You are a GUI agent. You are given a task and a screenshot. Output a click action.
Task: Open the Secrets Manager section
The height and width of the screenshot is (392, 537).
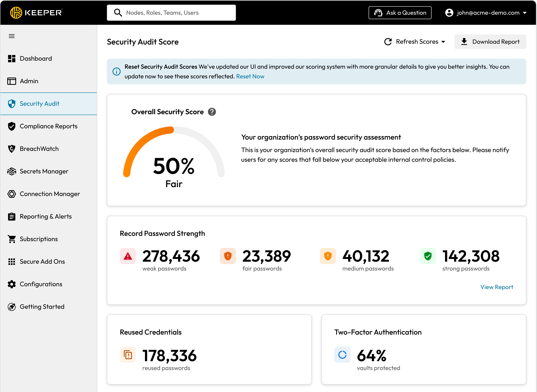(x=44, y=171)
